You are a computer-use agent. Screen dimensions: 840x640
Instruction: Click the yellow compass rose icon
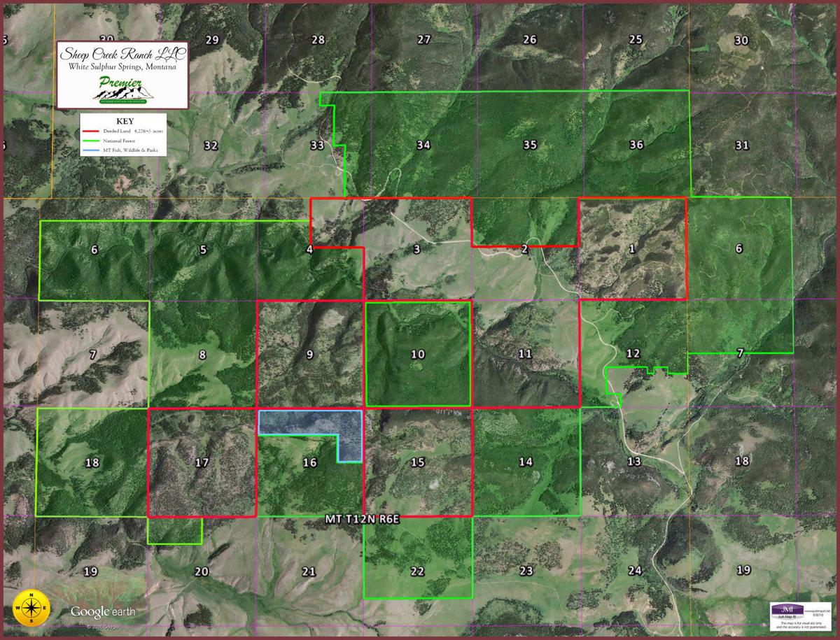tap(31, 607)
